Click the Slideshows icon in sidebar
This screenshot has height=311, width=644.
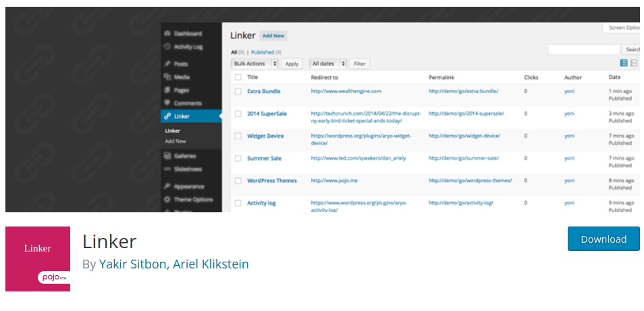click(x=167, y=169)
